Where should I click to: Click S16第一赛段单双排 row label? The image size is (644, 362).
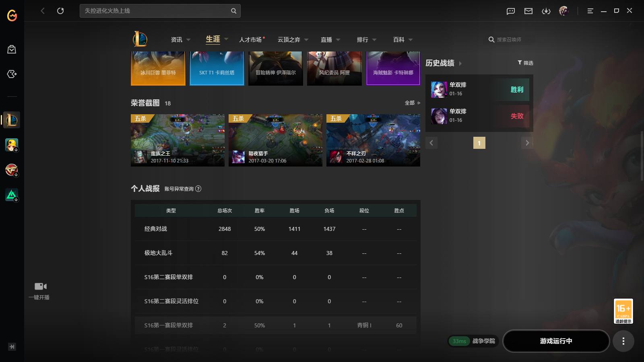169,325
